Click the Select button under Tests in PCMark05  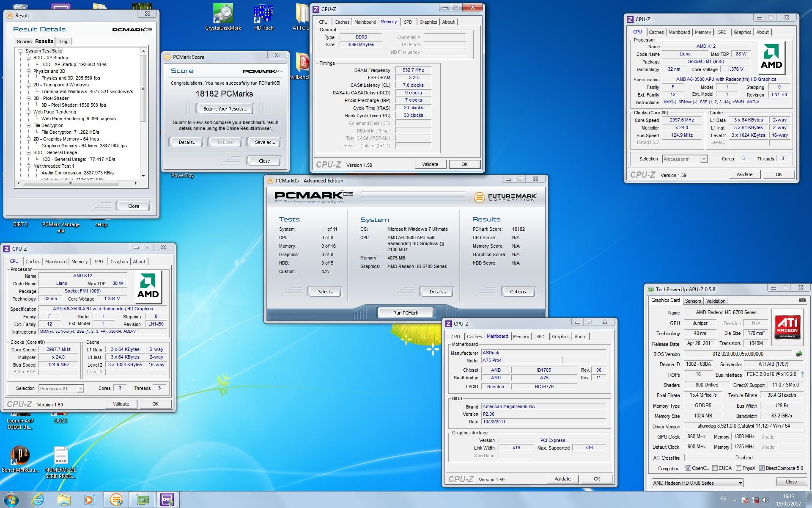point(326,292)
